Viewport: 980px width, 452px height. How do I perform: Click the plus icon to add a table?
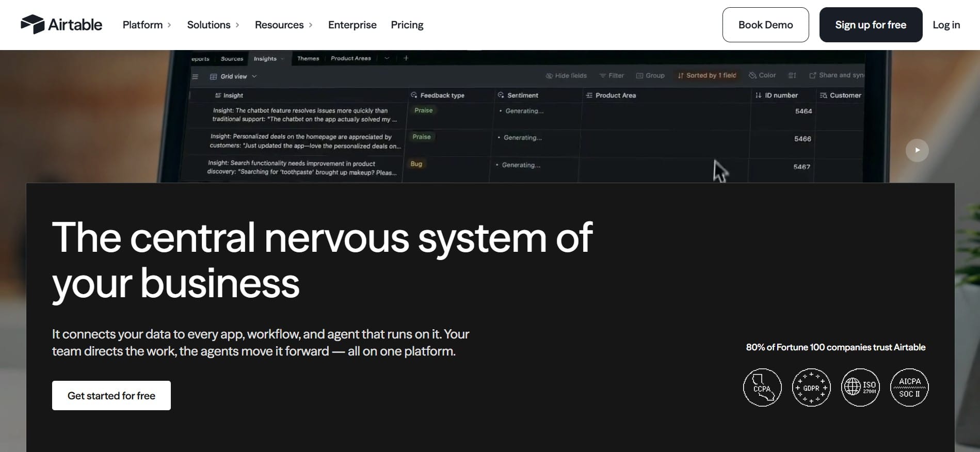(406, 58)
